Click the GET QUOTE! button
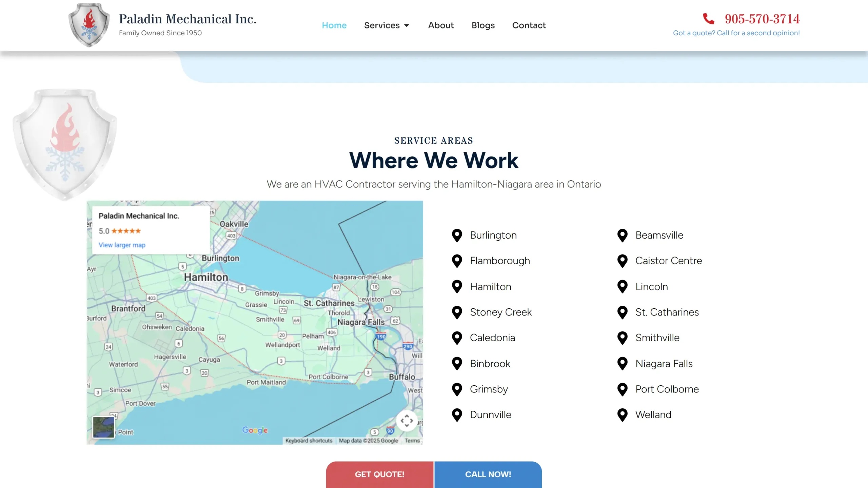 (x=379, y=474)
